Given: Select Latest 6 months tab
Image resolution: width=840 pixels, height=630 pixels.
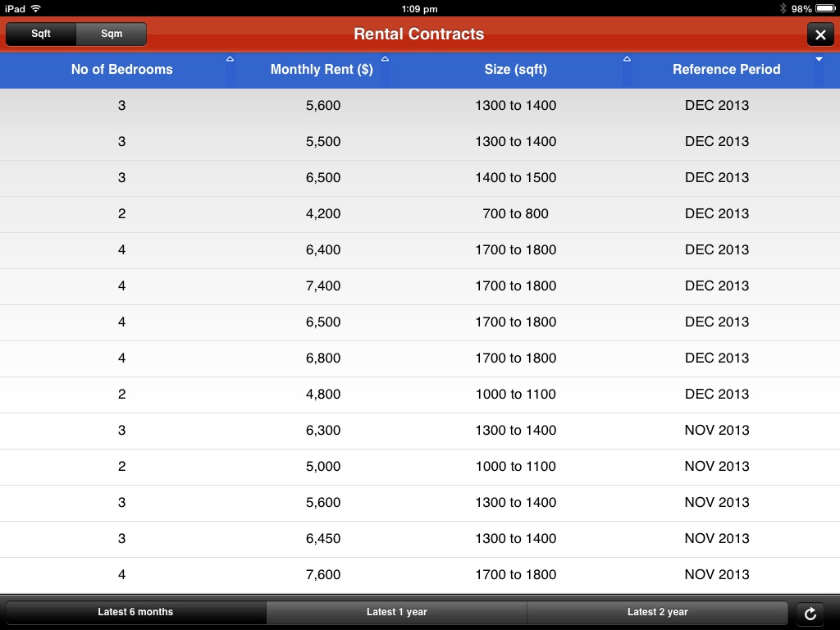Looking at the screenshot, I should click(x=135, y=612).
